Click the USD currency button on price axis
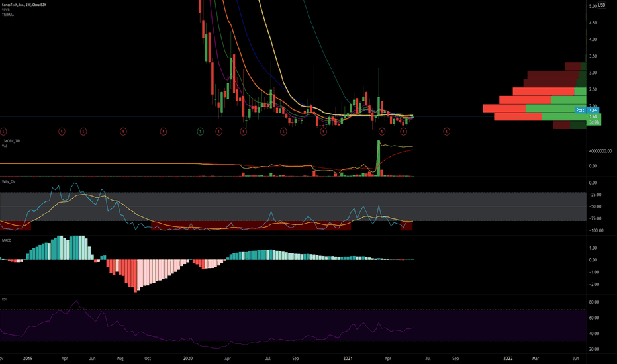This screenshot has height=364, width=617. [602, 5]
